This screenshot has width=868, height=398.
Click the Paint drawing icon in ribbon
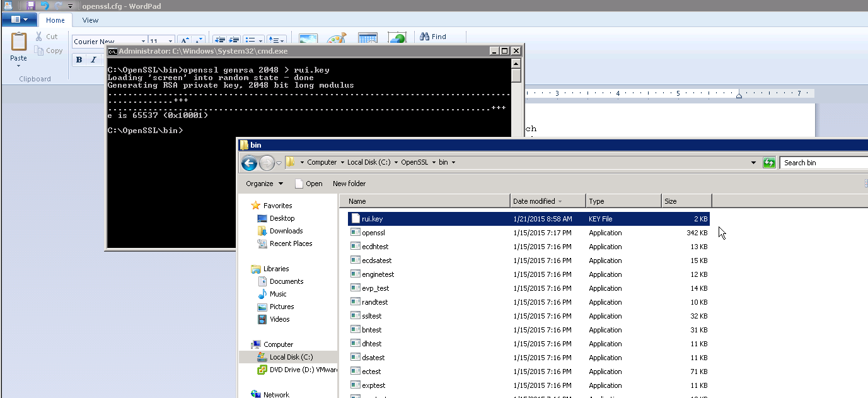[337, 39]
